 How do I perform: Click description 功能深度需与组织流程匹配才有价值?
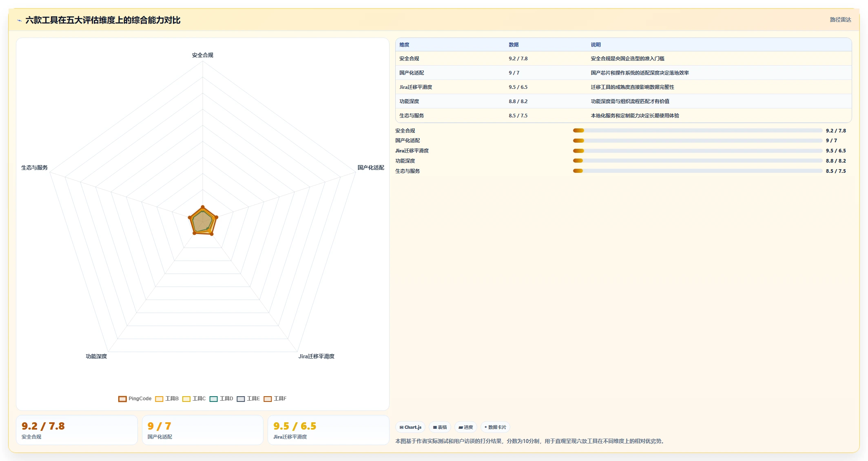pyautogui.click(x=630, y=101)
